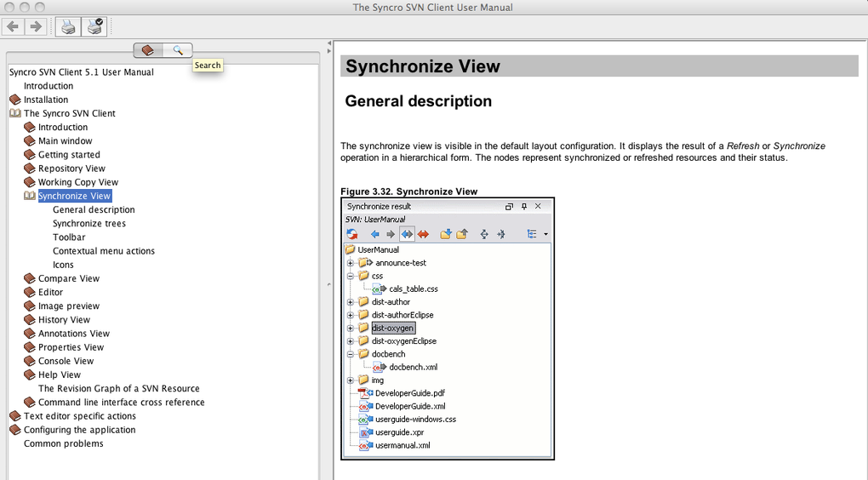
Task: Click the book icon beside Annotations View
Action: [x=29, y=334]
